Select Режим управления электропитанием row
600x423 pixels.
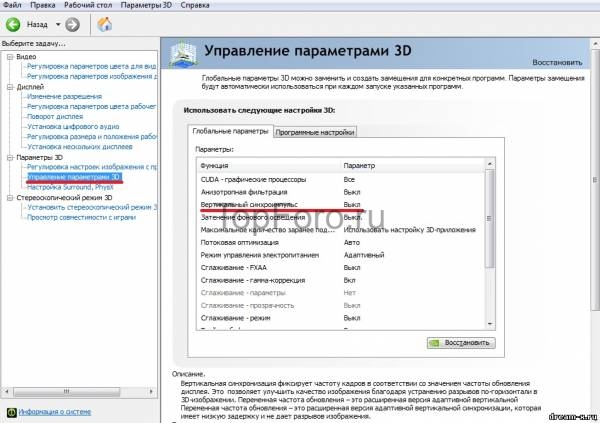click(341, 255)
